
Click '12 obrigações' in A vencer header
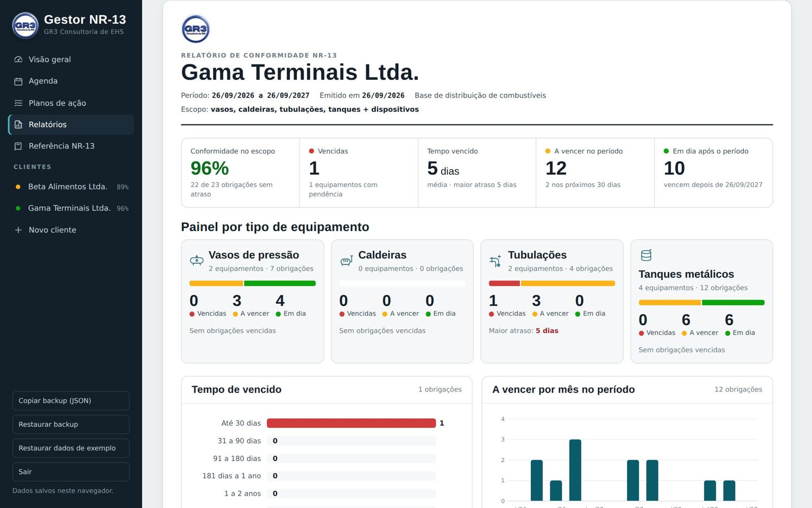coord(738,390)
